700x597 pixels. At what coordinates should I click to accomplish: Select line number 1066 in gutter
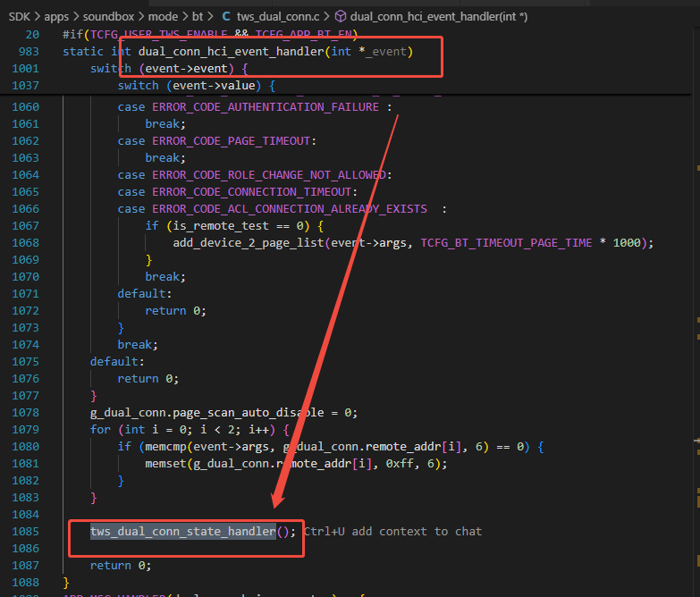click(25, 209)
